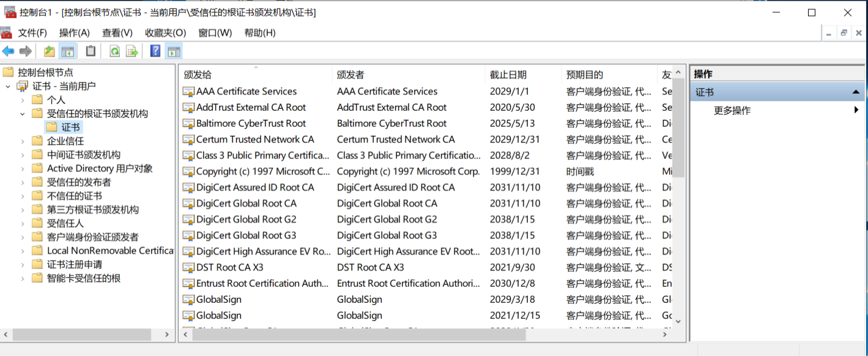
Task: Click the down arrow of certificate list scrollbar
Action: tap(678, 322)
